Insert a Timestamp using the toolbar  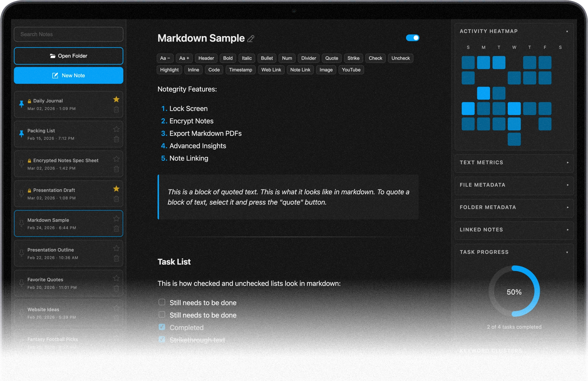[240, 70]
